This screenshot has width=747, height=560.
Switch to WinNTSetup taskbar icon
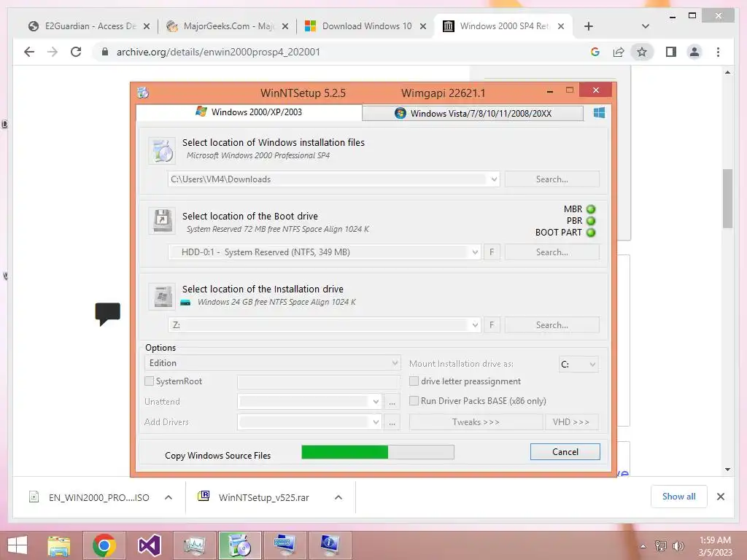tap(239, 545)
